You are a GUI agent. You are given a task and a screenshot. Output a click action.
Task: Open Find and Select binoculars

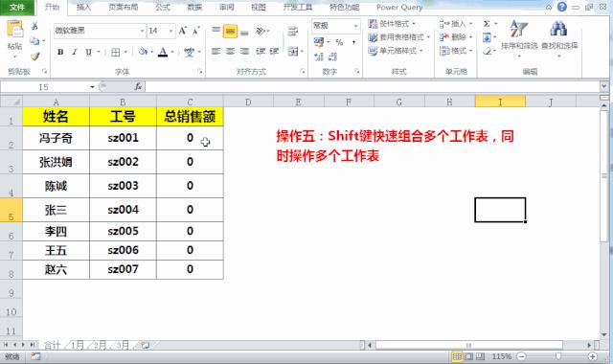click(x=559, y=38)
